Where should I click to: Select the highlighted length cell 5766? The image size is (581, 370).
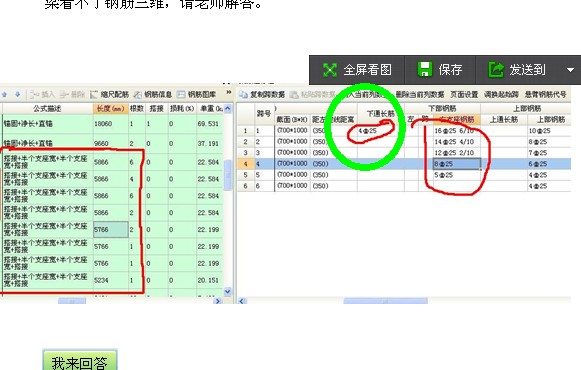(110, 230)
